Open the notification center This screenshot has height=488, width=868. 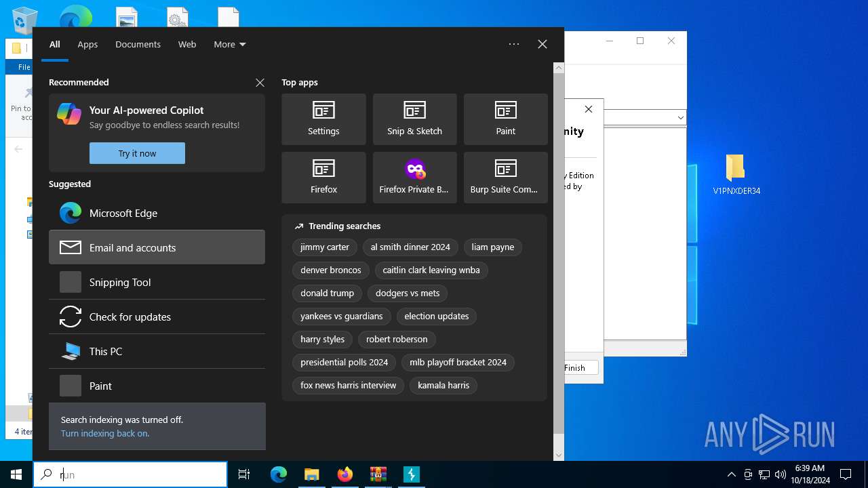coord(846,474)
